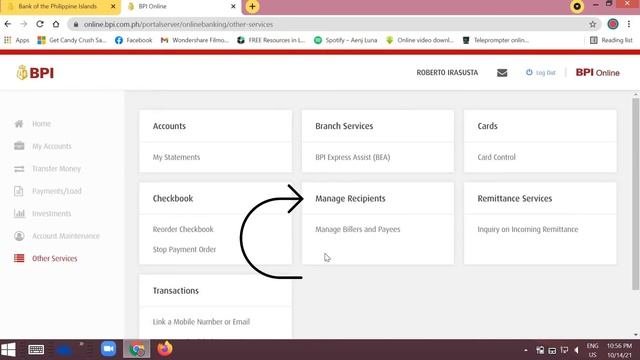Viewport: 640px width, 360px height.
Task: Click ENG US language indicator
Action: [592, 350]
